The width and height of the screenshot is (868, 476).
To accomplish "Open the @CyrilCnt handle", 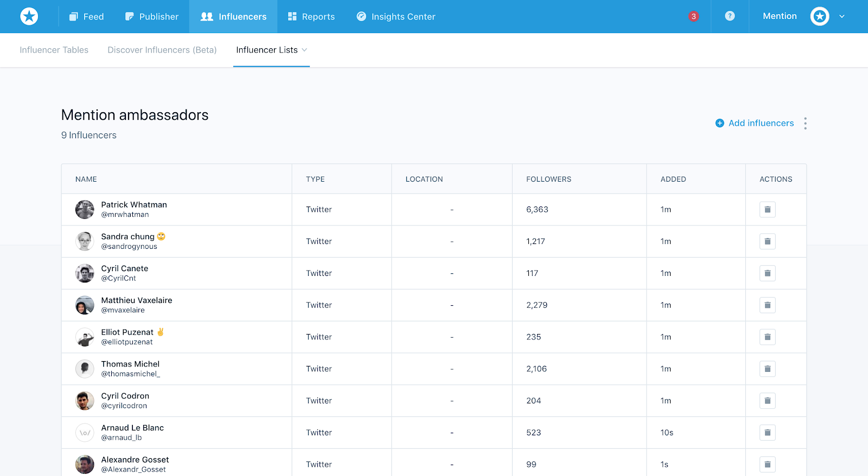I will (x=118, y=278).
